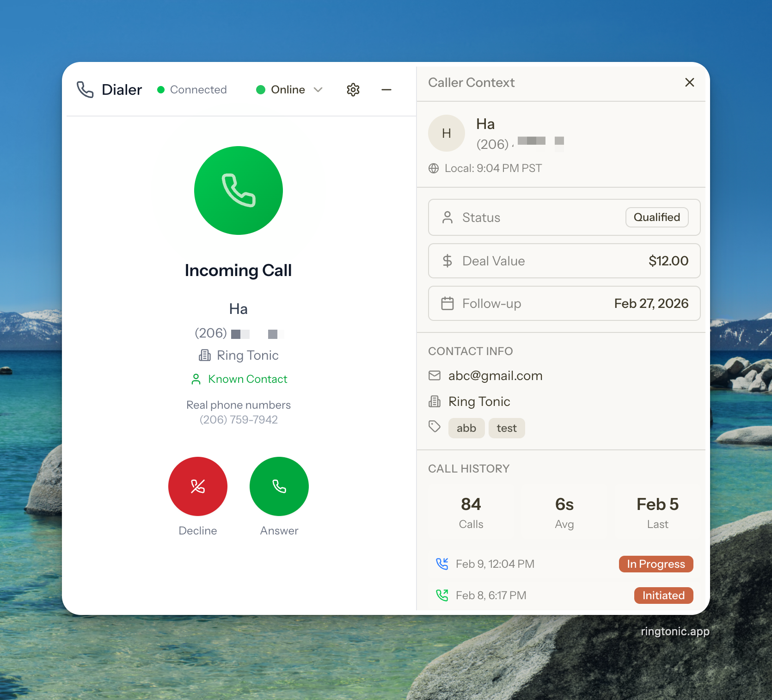Edit the Deal Value field

coord(564,261)
